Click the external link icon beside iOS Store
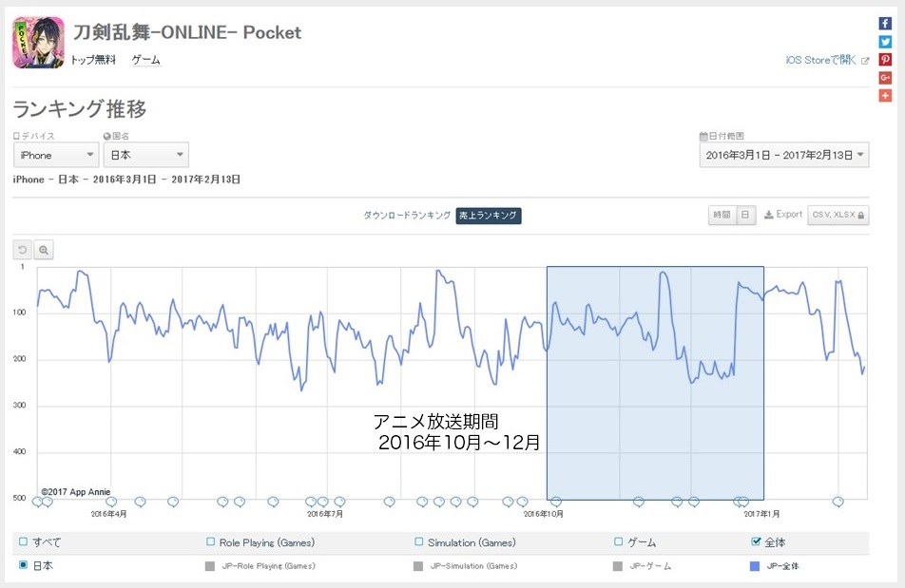The width and height of the screenshot is (905, 588). point(865,61)
